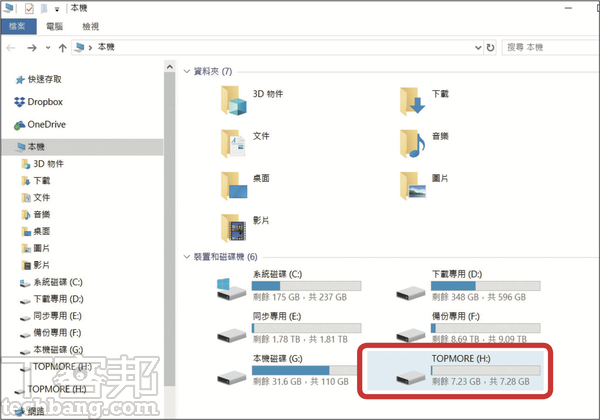The height and width of the screenshot is (420, 600).
Task: Expand the address bar history dropdown
Action: [478, 47]
